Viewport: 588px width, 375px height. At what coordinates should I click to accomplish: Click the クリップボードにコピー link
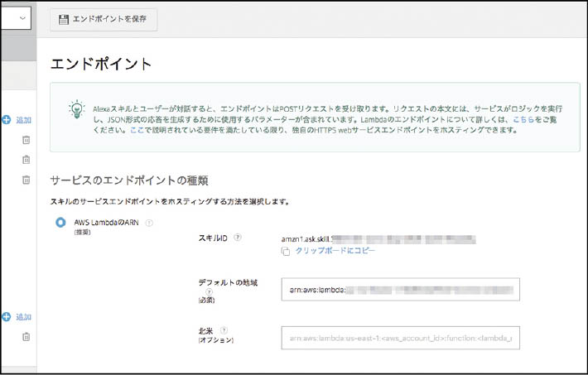point(335,251)
